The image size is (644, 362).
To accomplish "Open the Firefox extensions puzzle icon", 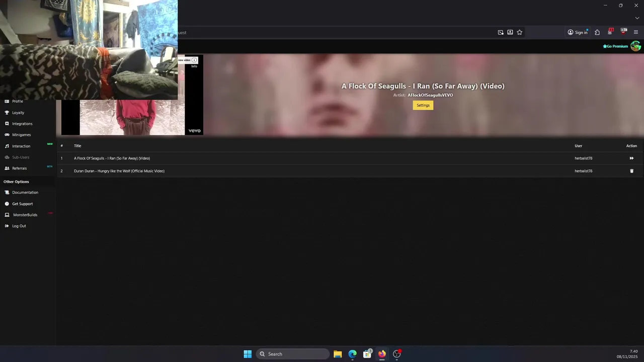I will click(x=597, y=32).
